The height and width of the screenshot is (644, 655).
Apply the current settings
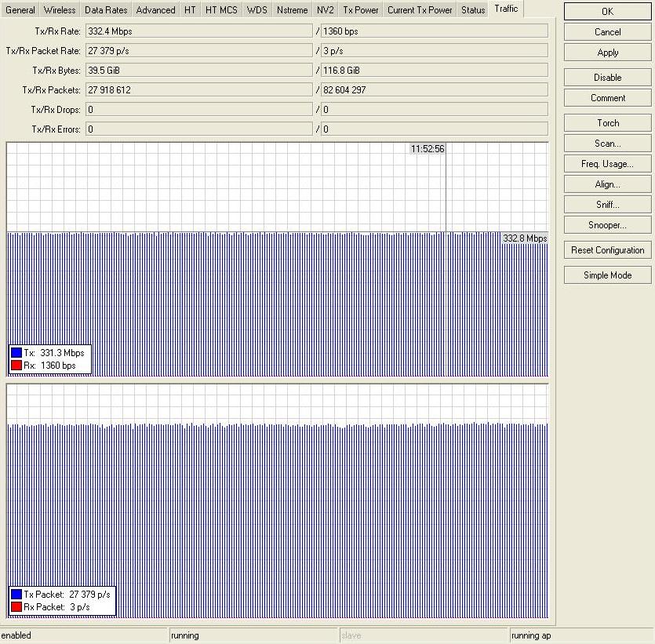point(606,52)
